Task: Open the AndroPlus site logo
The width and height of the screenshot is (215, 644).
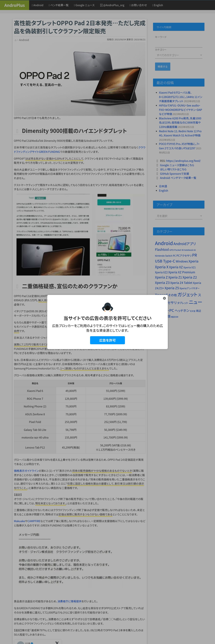Action: 15,5
